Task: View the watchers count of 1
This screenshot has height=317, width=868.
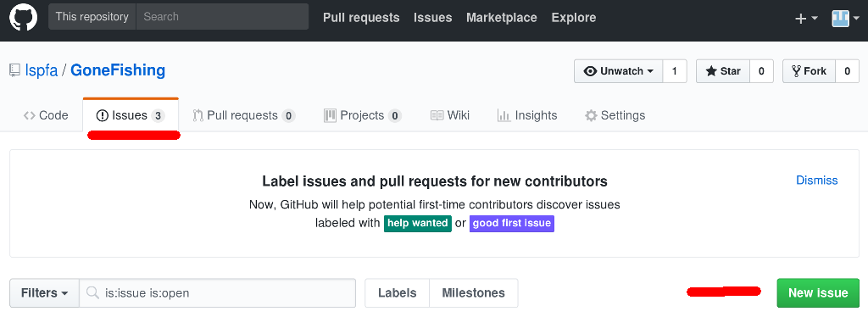Action: click(x=674, y=71)
